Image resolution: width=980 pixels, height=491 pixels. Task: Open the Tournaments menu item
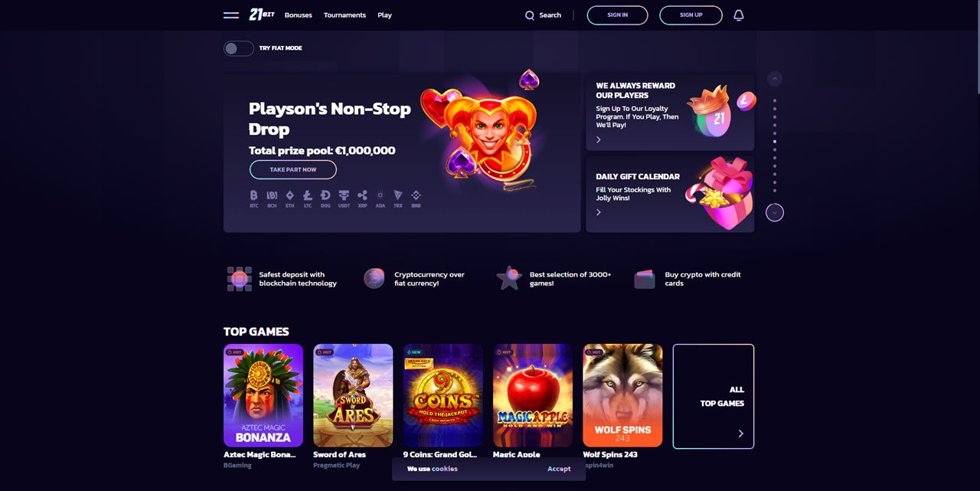click(x=345, y=15)
